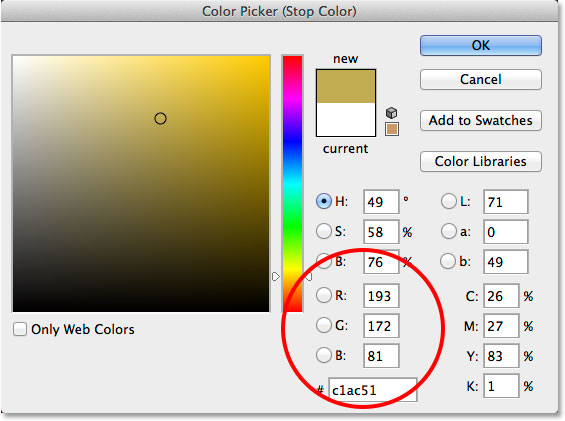Screen dimensions: 565x421
Task: Click the hex field c1ac51
Action: pos(373,390)
